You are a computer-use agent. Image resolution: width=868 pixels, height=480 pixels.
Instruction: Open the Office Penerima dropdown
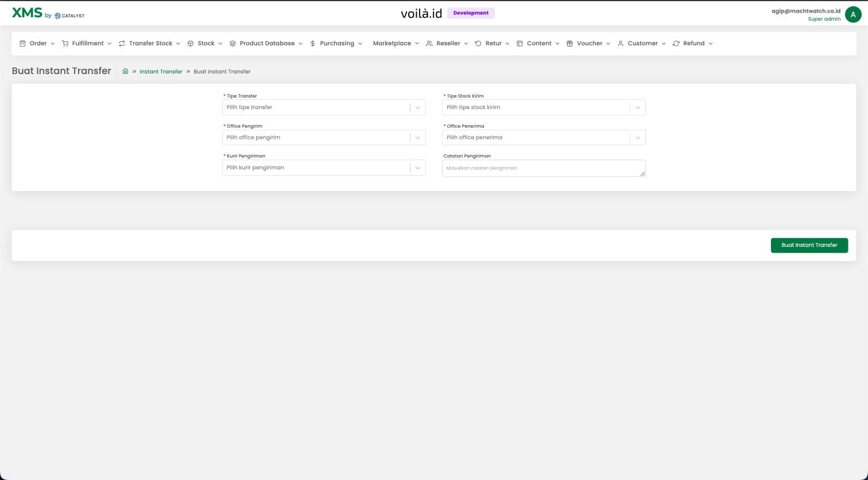tap(544, 138)
